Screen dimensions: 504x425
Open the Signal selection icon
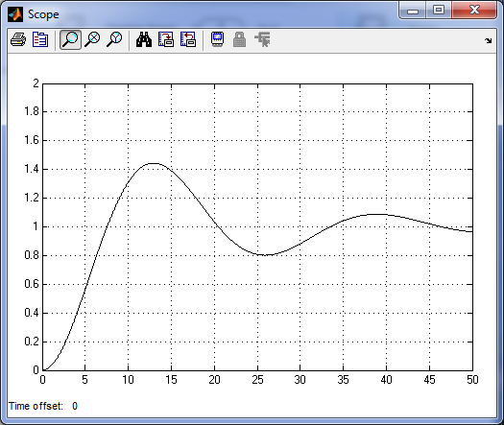[262, 40]
